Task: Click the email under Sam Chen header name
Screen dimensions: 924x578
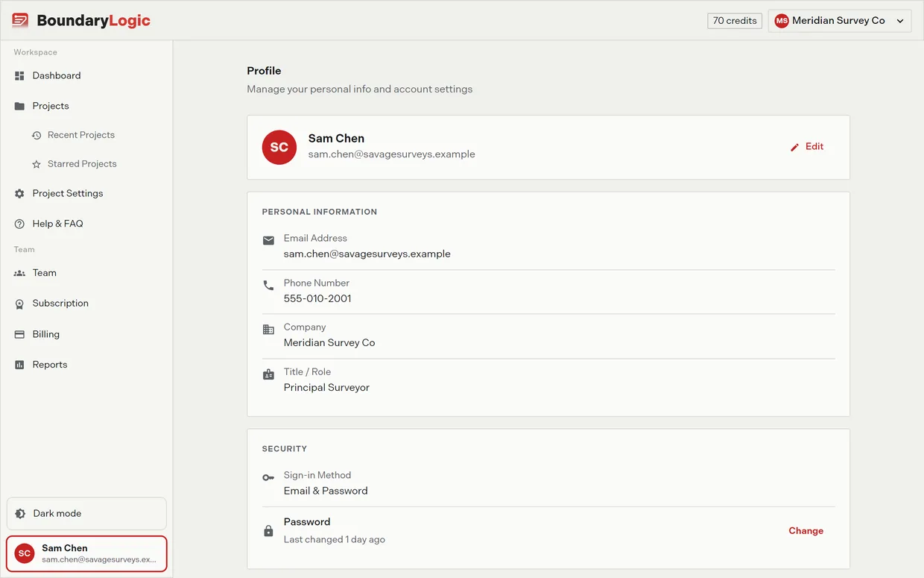Action: click(x=392, y=154)
